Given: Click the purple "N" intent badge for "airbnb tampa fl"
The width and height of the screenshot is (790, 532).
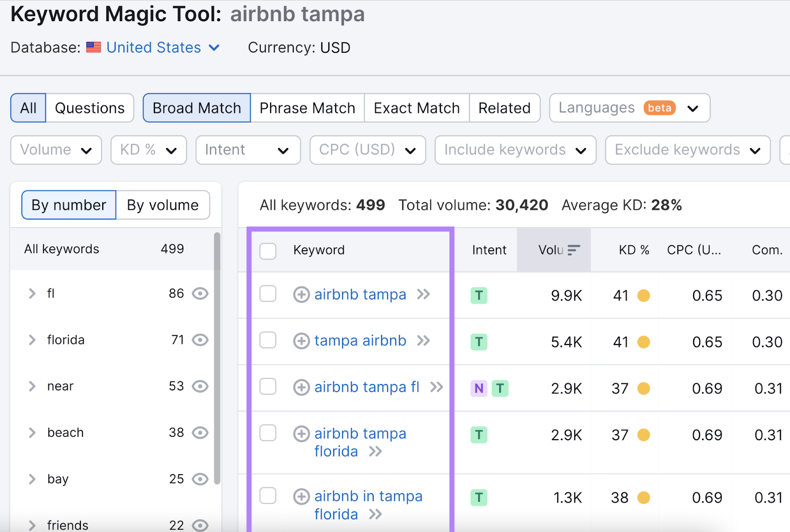Looking at the screenshot, I should (478, 388).
